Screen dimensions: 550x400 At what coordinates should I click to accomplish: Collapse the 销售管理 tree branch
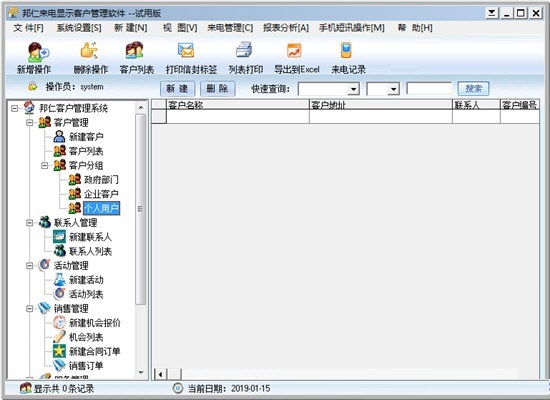pos(30,308)
